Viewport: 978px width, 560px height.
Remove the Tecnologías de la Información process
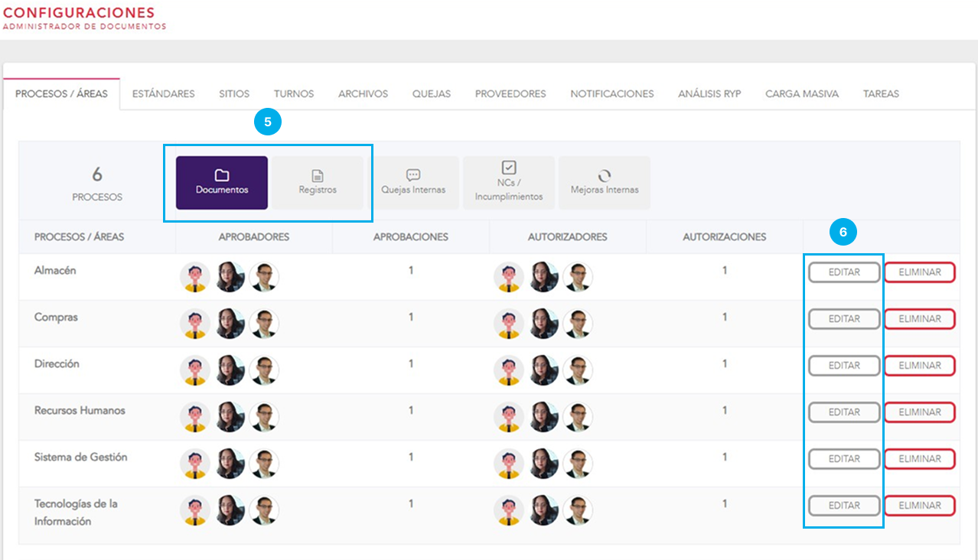click(x=920, y=506)
